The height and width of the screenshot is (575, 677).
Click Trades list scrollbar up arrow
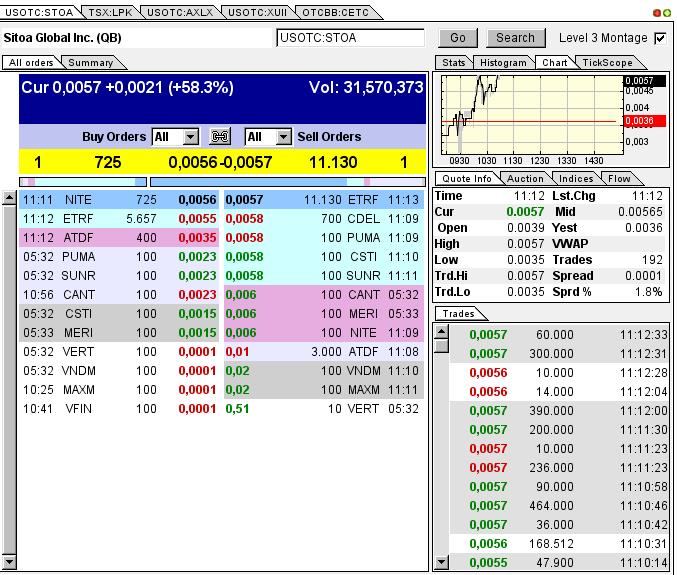coord(441,332)
